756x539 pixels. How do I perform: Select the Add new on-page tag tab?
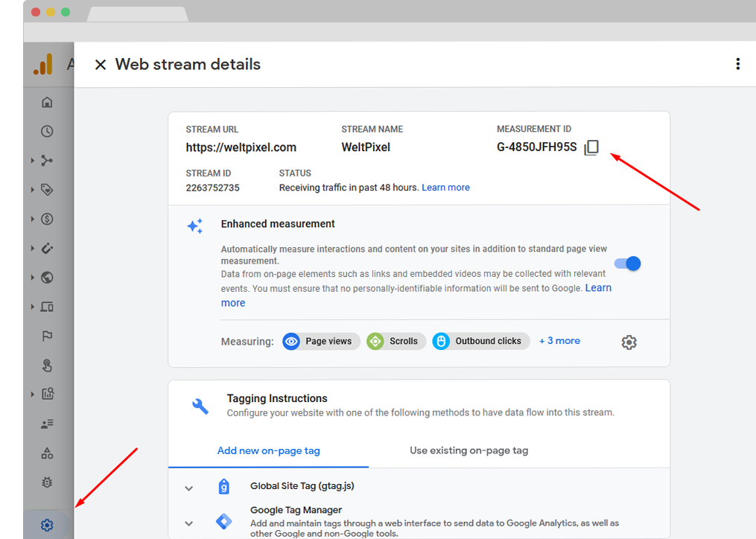point(269,450)
